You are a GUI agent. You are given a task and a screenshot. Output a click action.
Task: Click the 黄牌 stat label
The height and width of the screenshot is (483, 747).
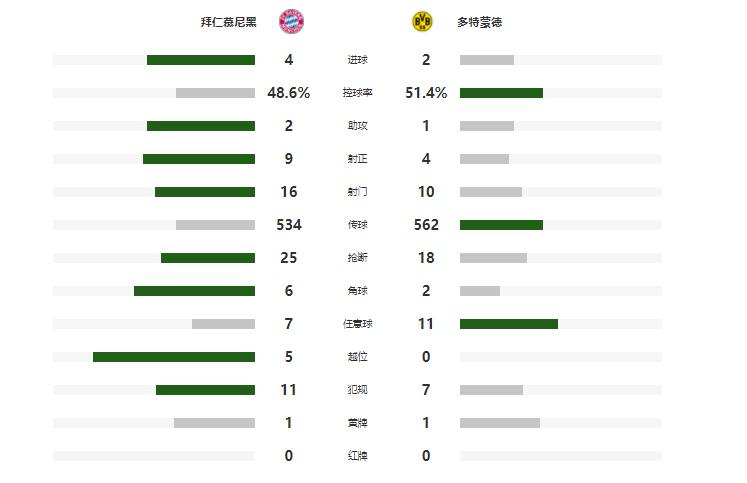[x=357, y=423]
